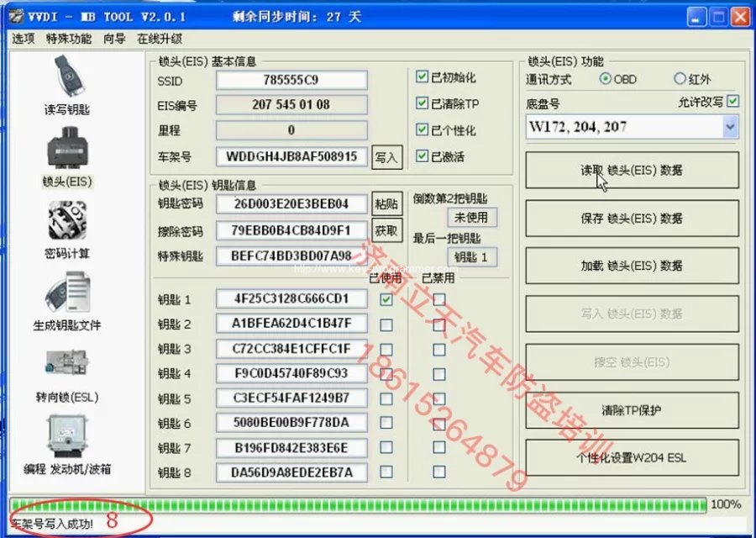Click the 获取 button beside 擦除密码
756x538 pixels.
tap(386, 231)
